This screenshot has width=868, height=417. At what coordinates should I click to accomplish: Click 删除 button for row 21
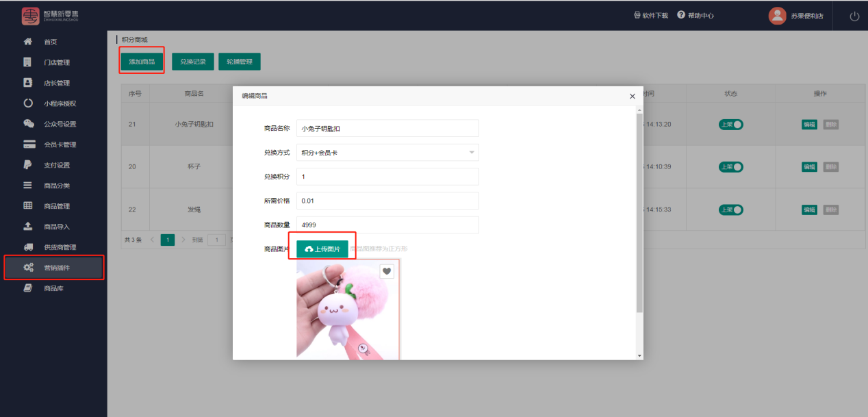click(x=831, y=125)
